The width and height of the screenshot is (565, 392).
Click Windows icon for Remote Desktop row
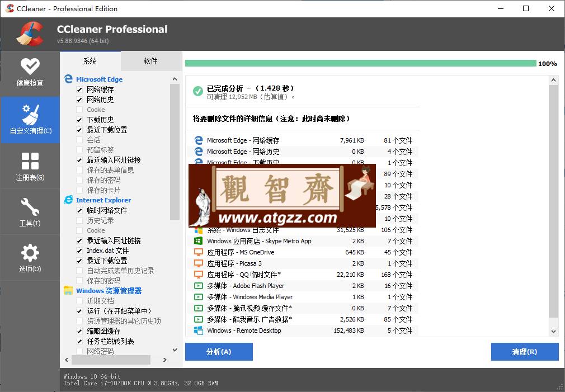(x=198, y=330)
